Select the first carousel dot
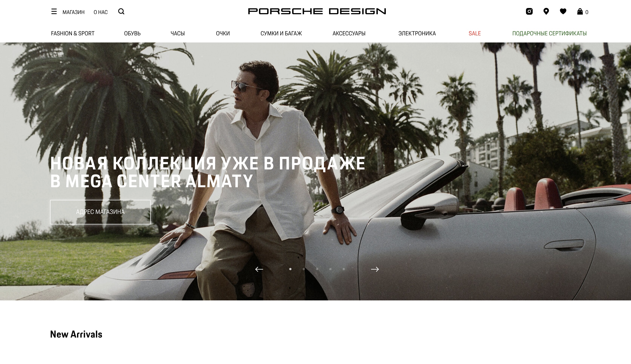Screen dimensions: 631x364 click(290, 269)
